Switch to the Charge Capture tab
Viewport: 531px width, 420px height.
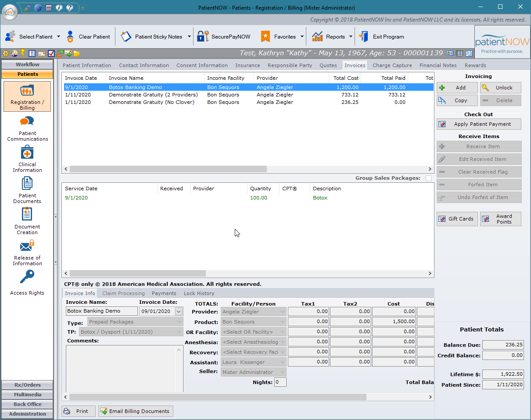(x=392, y=65)
